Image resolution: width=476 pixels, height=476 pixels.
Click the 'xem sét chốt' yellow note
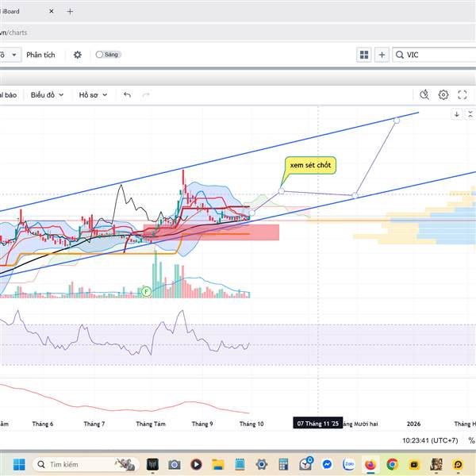(x=312, y=165)
